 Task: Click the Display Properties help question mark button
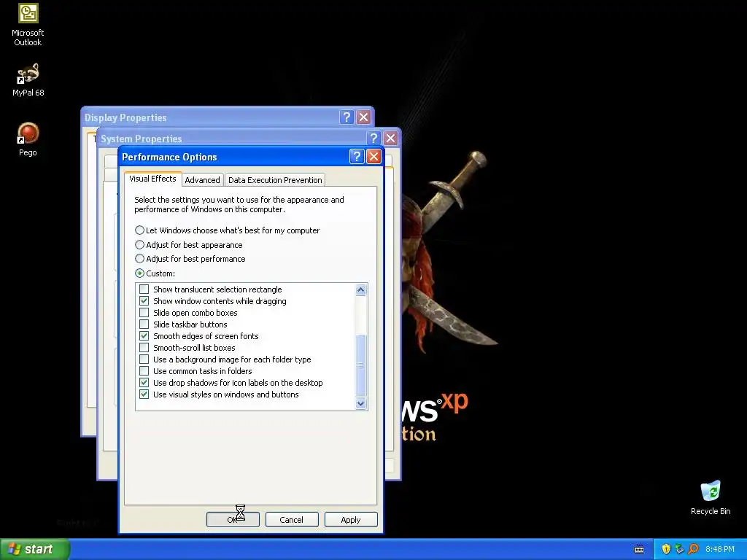347,117
